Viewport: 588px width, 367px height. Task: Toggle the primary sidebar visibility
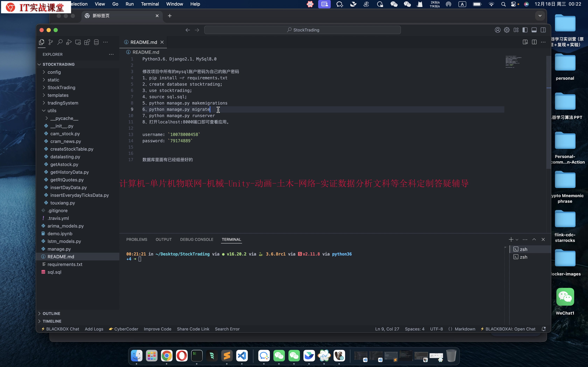tap(525, 30)
